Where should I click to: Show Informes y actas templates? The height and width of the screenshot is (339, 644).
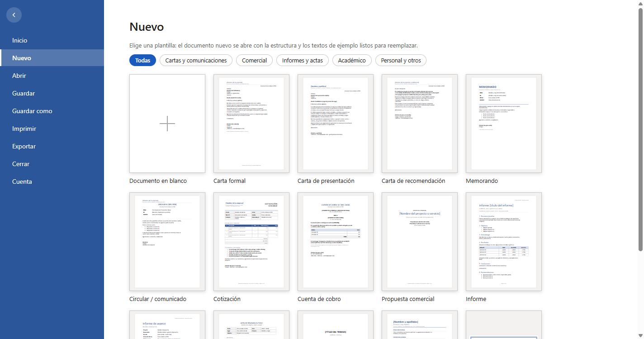click(302, 60)
